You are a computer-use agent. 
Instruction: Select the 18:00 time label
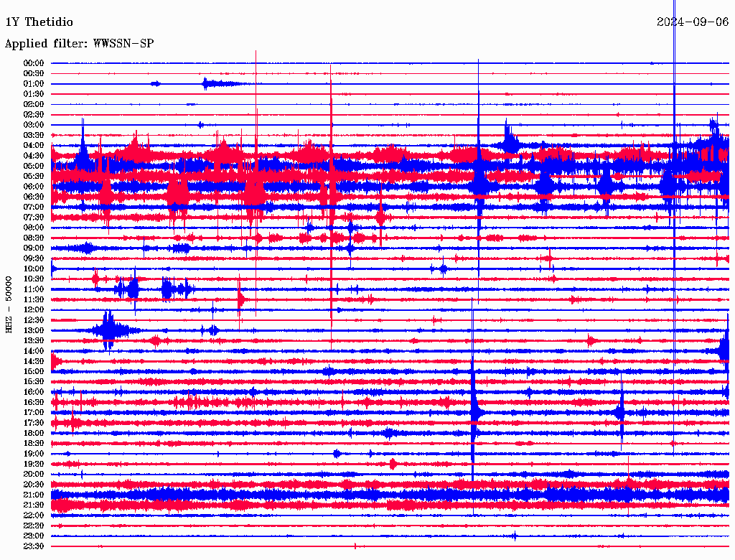34,434
